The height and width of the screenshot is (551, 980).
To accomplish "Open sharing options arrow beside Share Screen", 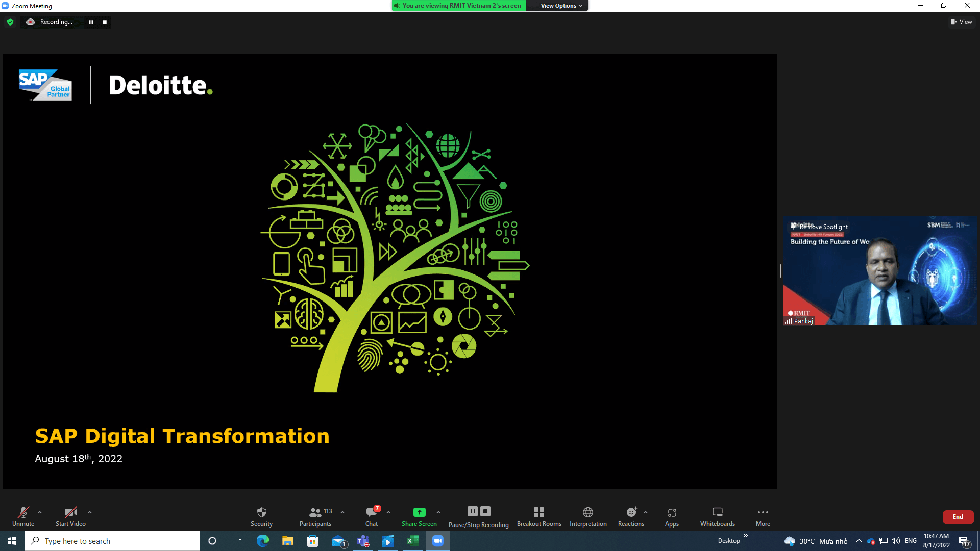I will (x=438, y=512).
